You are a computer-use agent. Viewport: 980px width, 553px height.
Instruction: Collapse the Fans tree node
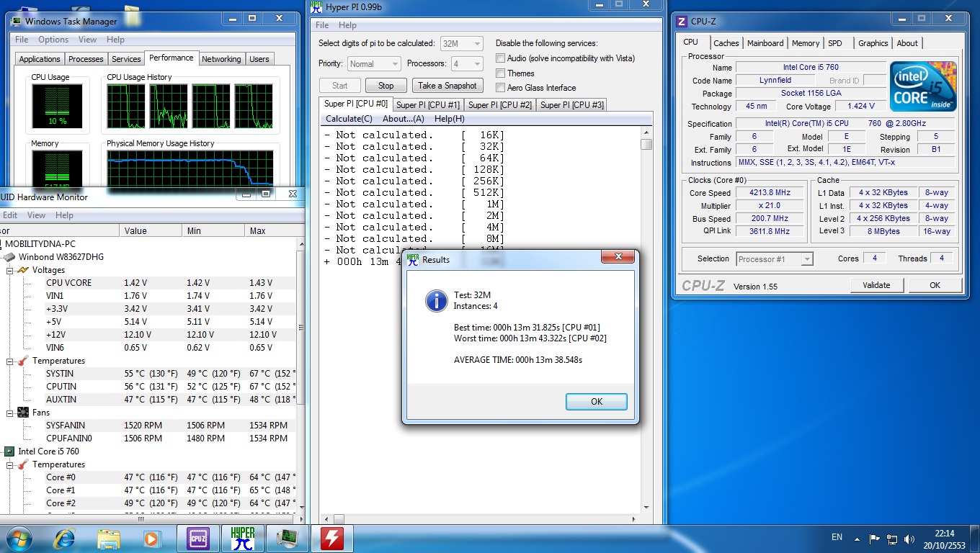(x=10, y=413)
